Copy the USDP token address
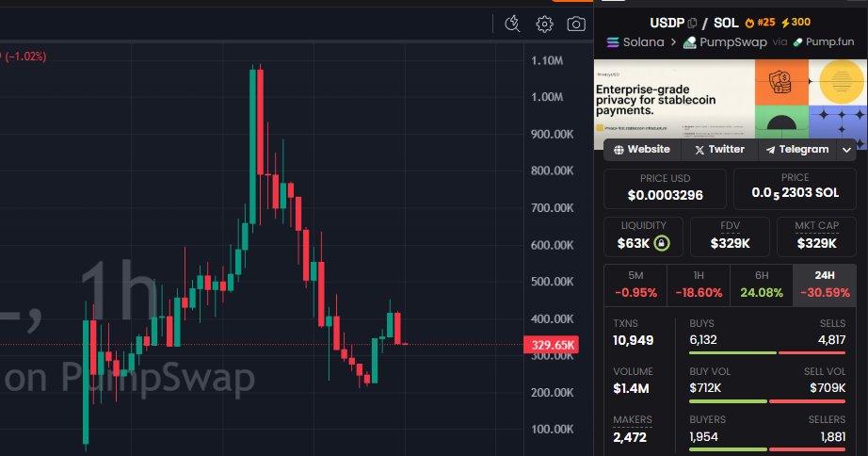 tap(692, 23)
